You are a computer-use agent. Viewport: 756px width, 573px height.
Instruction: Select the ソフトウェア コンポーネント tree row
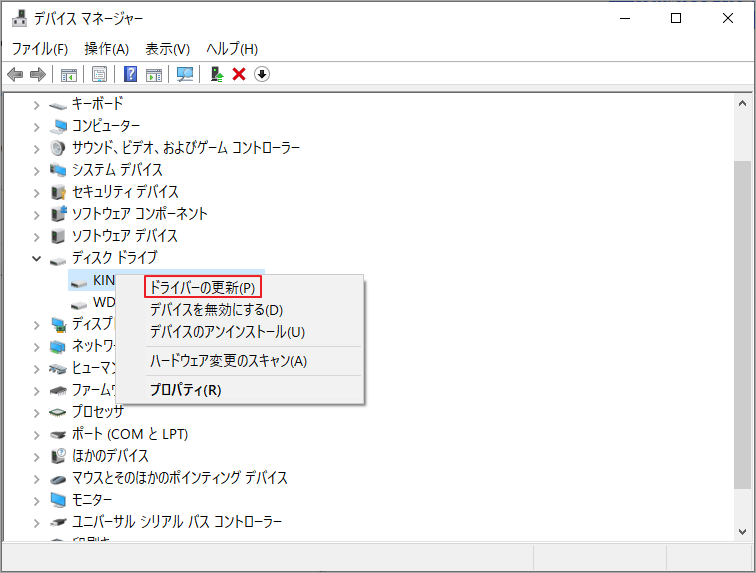(x=140, y=214)
